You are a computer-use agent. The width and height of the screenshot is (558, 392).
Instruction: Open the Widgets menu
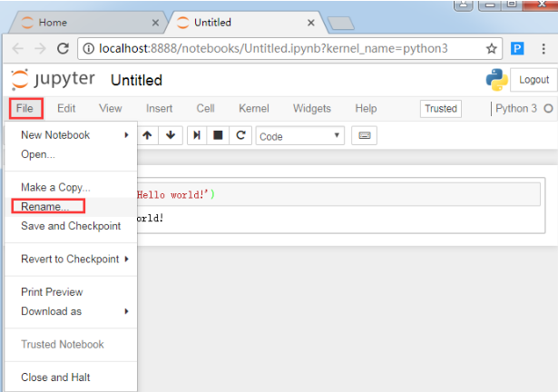(x=312, y=108)
